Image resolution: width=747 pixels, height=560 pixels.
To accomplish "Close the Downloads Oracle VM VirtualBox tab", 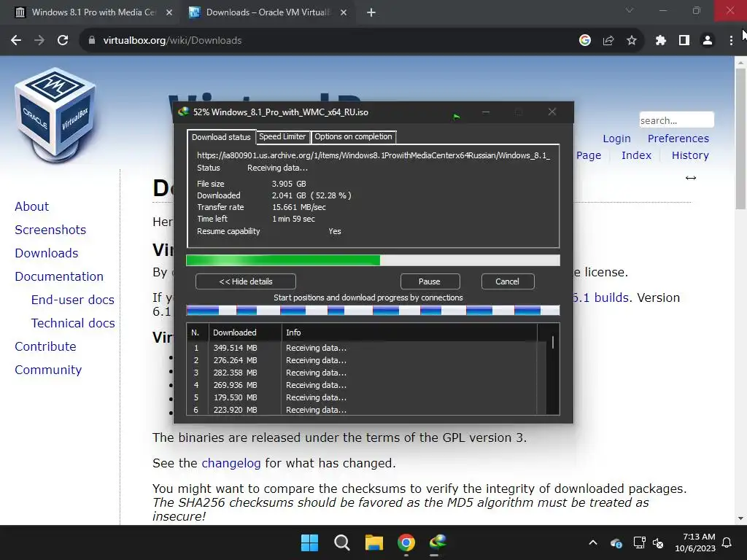I will click(344, 12).
